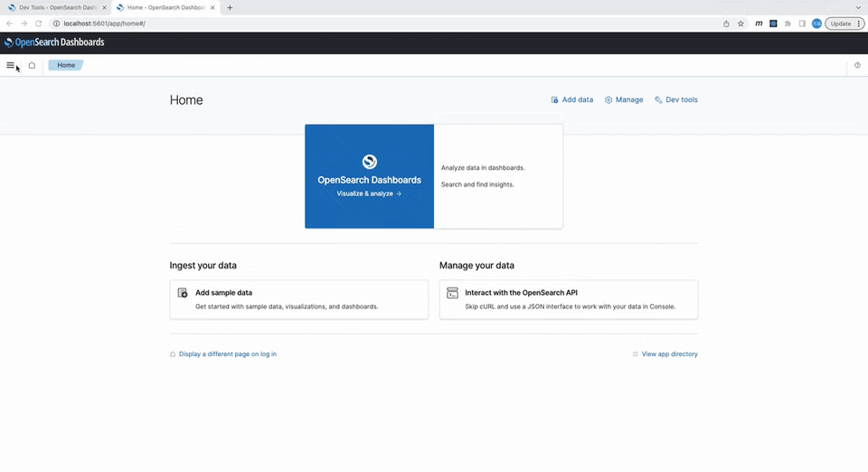
Task: Click the OpenSearch Dashboards logo
Action: (54, 42)
